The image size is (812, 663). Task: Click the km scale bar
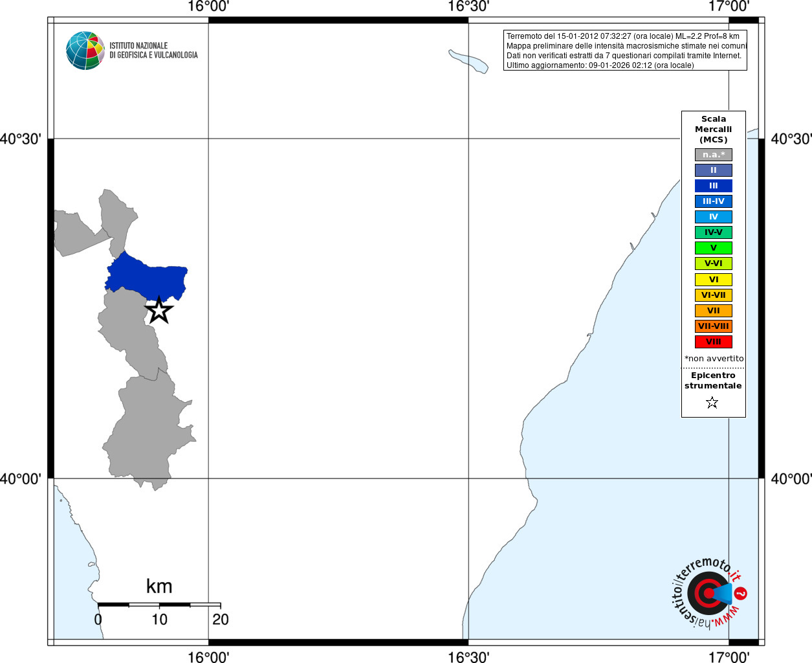(x=159, y=605)
